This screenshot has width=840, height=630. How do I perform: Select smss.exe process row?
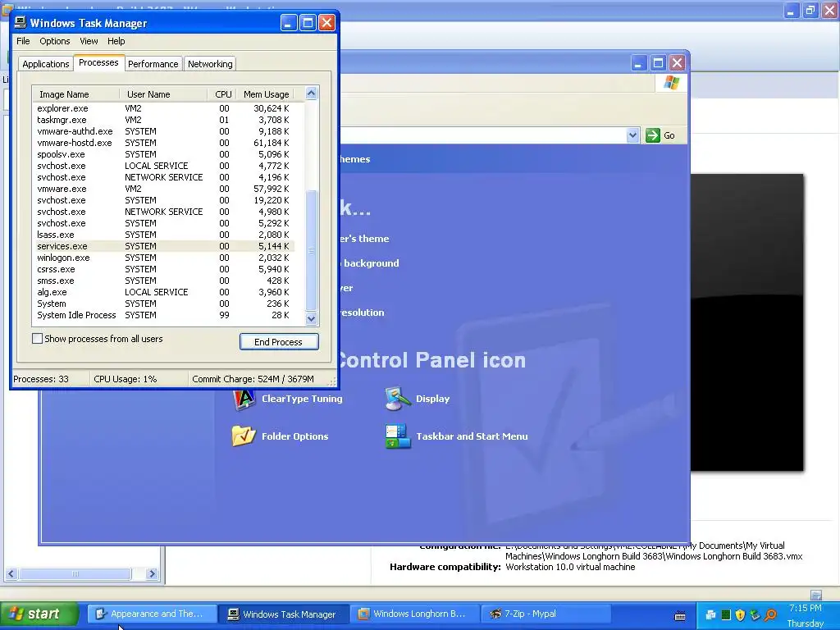163,281
